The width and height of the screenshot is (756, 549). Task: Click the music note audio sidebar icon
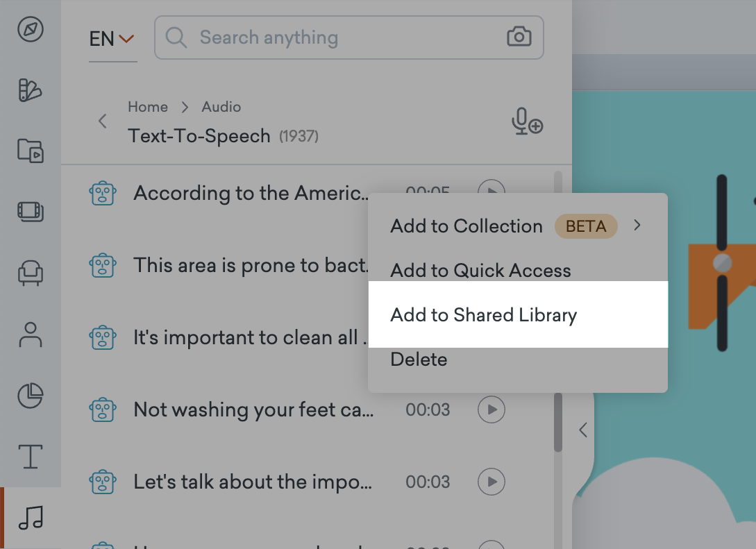pos(31,518)
